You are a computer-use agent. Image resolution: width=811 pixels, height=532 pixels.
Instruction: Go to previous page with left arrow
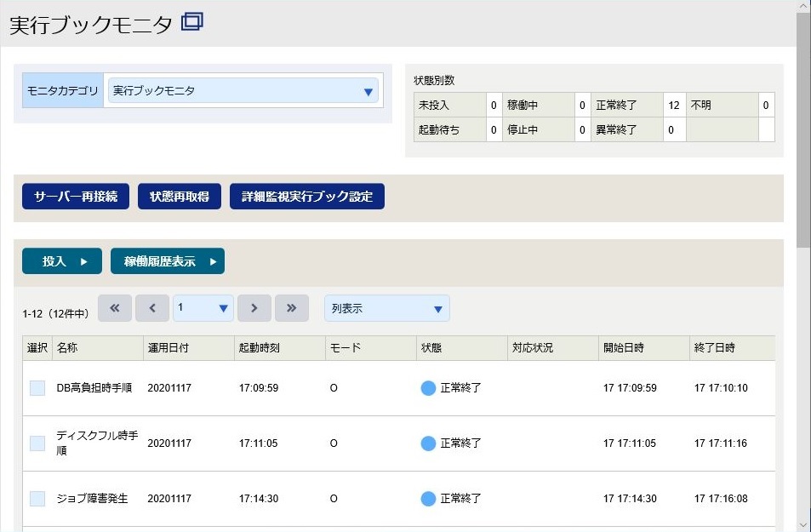click(x=152, y=308)
